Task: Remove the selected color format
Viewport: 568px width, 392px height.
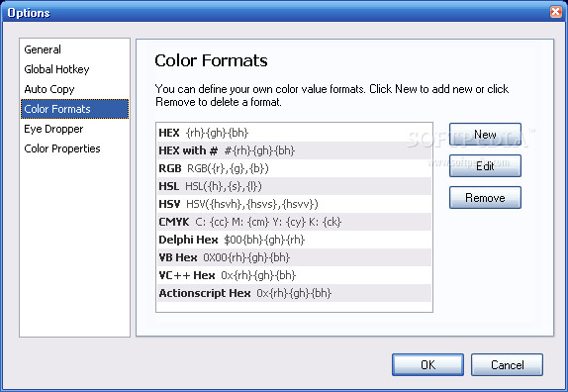Action: point(485,197)
